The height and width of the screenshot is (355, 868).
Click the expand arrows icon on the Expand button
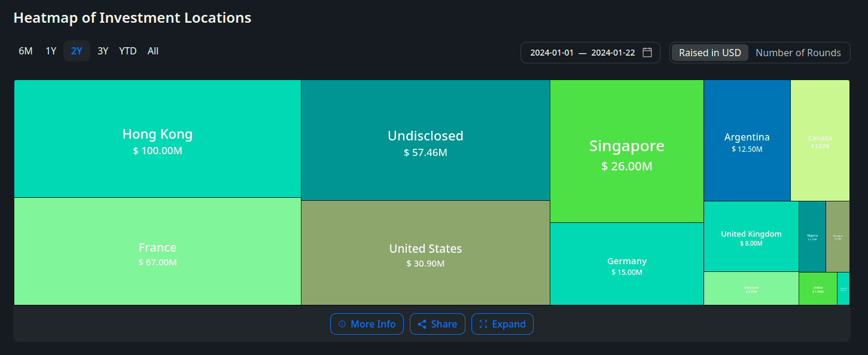click(x=483, y=324)
